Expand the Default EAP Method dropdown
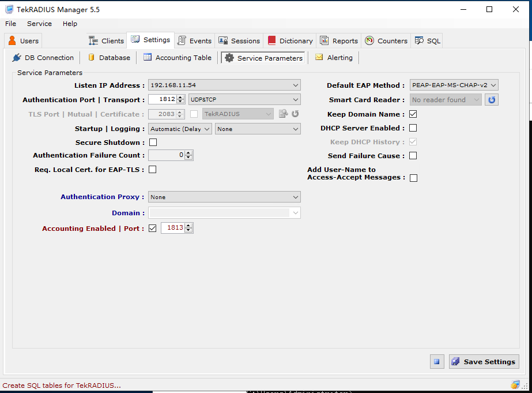This screenshot has height=393, width=532. 493,85
